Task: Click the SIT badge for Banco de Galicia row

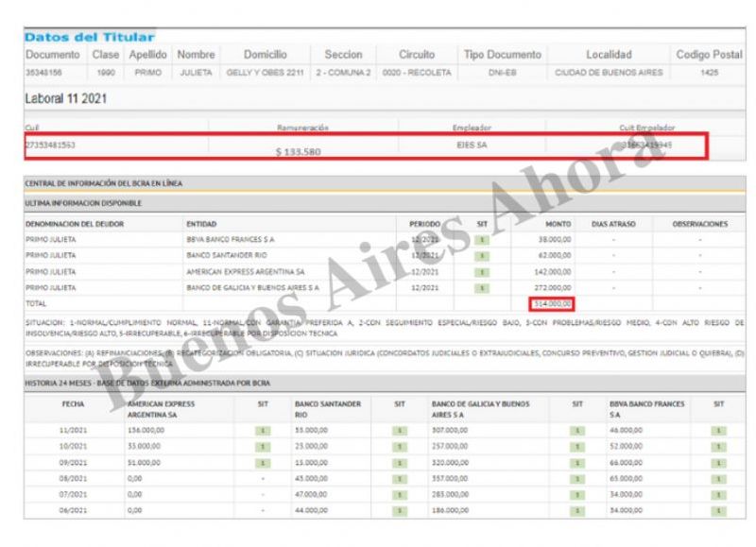Action: (x=482, y=287)
